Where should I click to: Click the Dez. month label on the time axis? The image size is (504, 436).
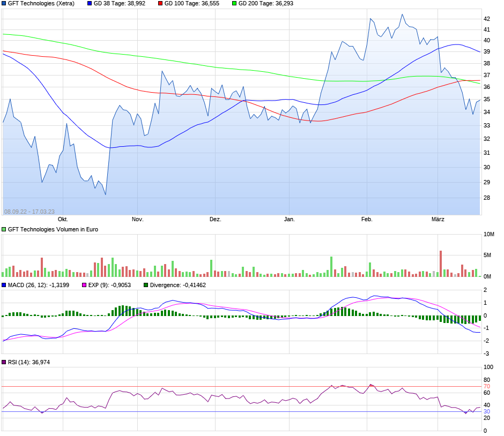pyautogui.click(x=216, y=219)
